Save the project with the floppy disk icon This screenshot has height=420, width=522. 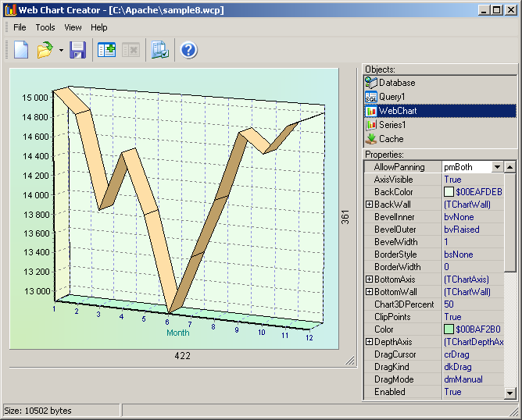click(x=77, y=50)
